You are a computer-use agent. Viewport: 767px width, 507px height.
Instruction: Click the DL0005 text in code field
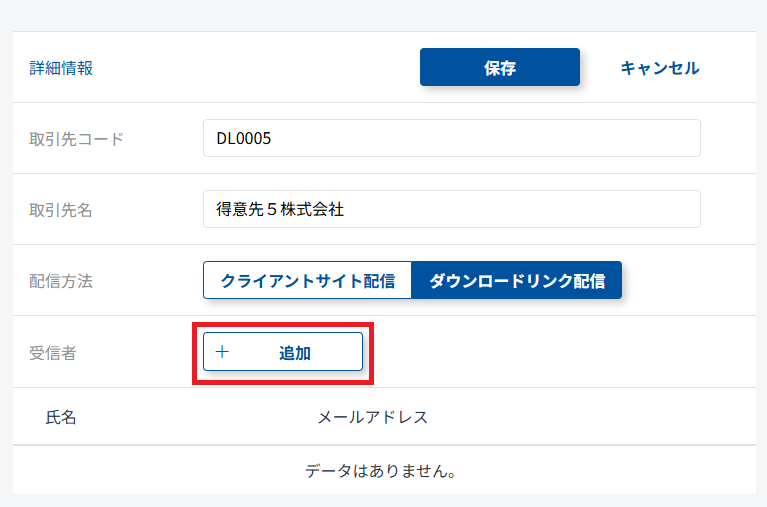pyautogui.click(x=244, y=138)
